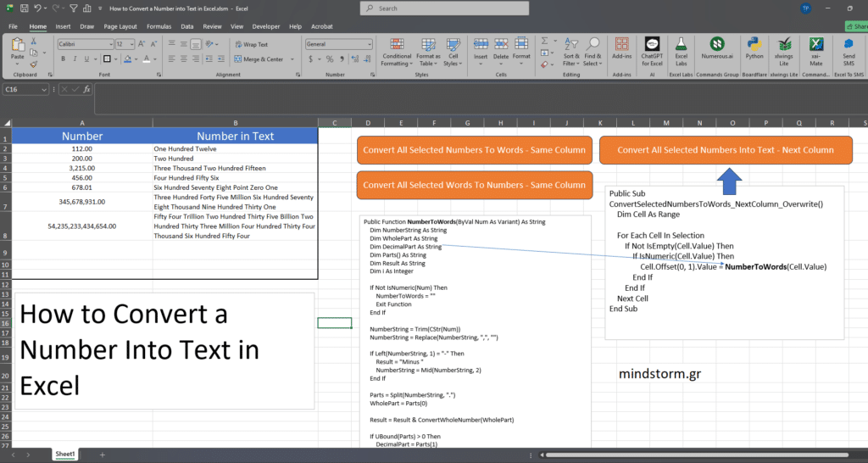Open the font size 12 dropdown
Image resolution: width=868 pixels, height=463 pixels.
(131, 44)
